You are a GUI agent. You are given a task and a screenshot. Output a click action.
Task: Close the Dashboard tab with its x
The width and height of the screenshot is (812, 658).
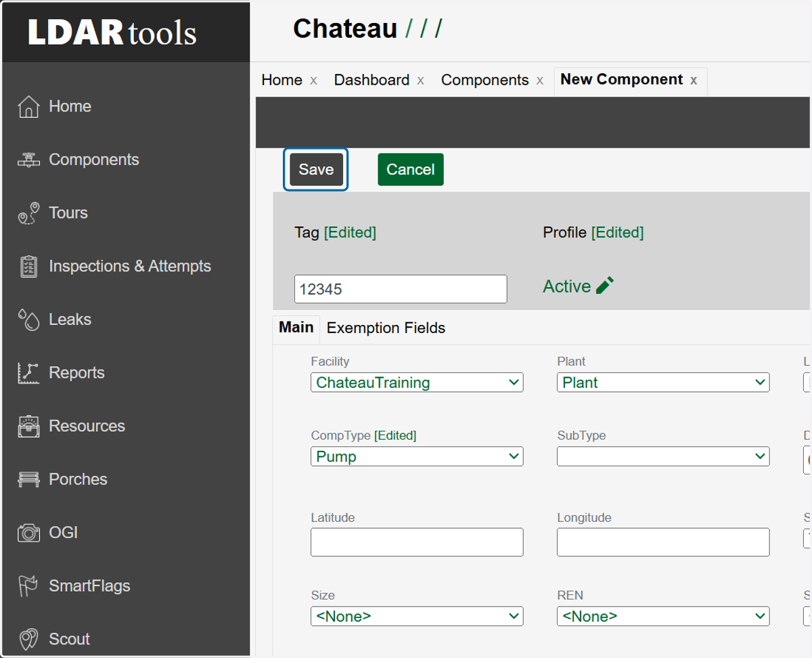420,81
